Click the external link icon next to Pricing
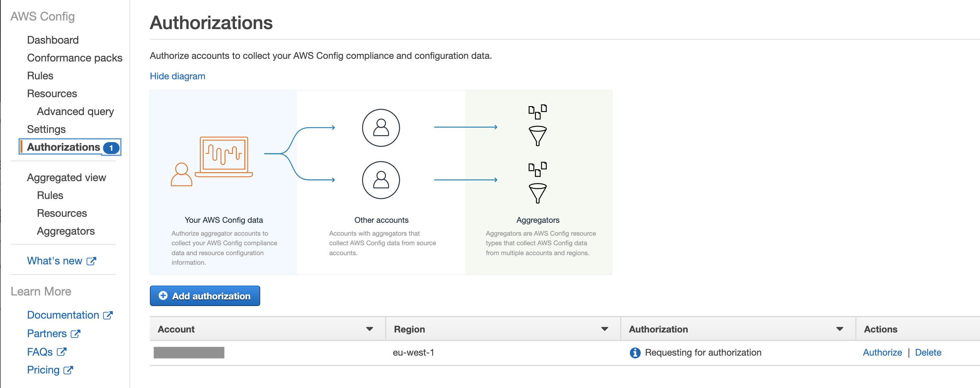 (x=68, y=370)
